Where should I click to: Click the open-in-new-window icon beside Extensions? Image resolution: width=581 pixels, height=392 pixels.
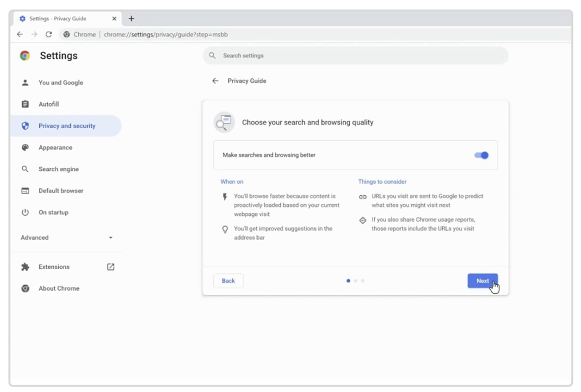110,267
